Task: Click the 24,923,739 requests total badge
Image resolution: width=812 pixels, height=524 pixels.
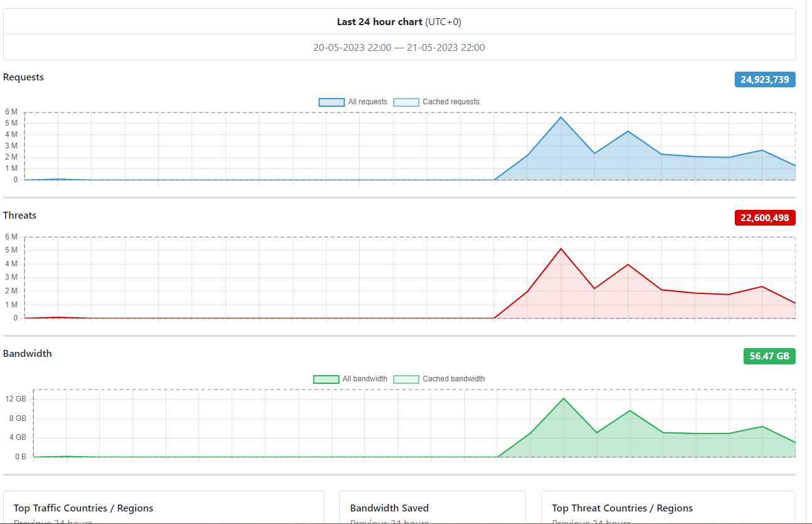Action: pos(765,80)
